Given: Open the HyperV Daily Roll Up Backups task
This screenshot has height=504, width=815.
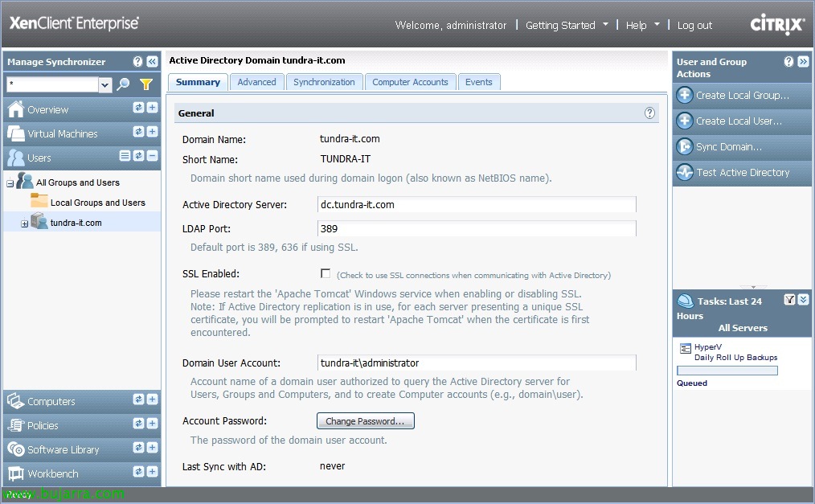Looking at the screenshot, I should pos(736,352).
